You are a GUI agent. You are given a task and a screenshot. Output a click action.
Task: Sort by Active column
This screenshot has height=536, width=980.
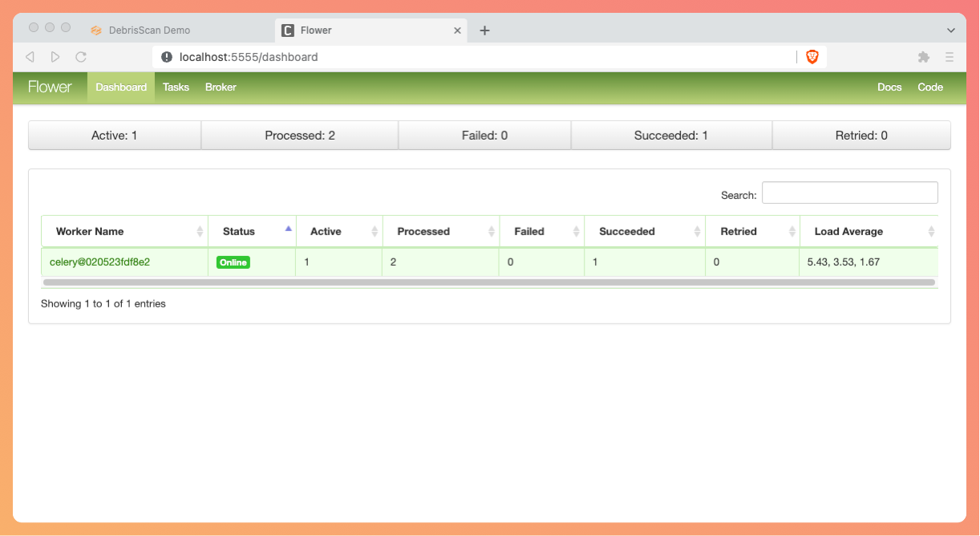339,231
